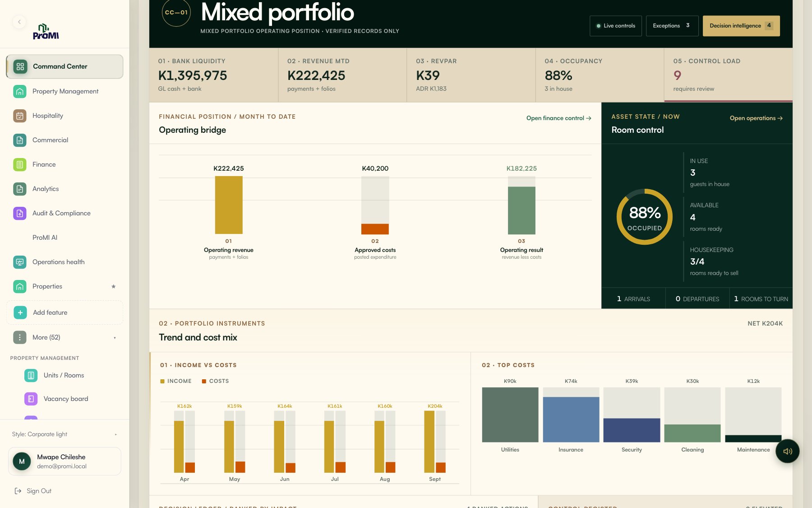The image size is (812, 508).
Task: Click the Approved costs orange bar
Action: tap(375, 229)
